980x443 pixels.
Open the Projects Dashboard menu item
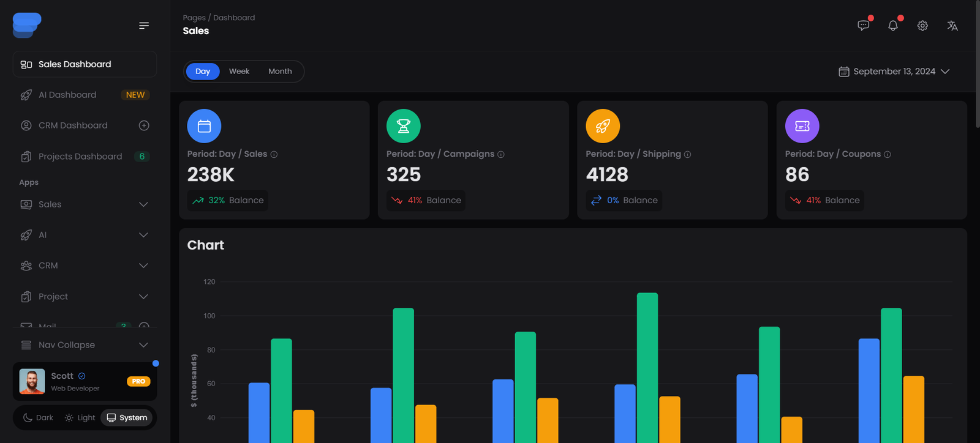85,157
